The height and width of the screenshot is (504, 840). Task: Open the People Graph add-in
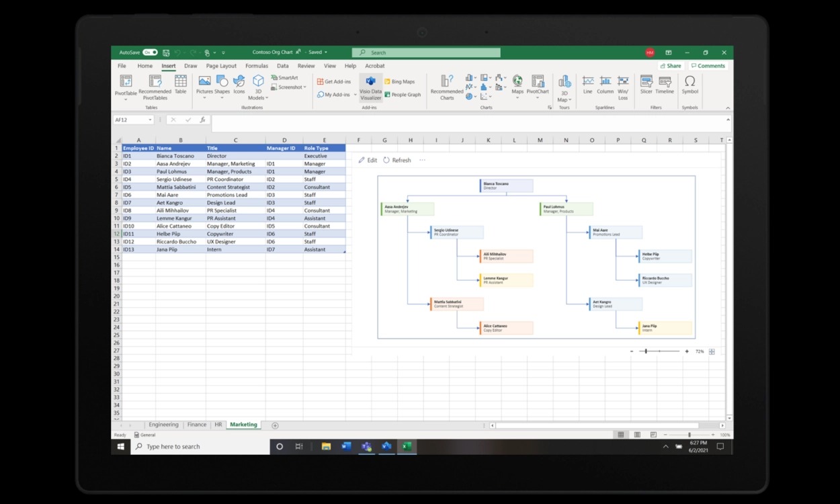(x=403, y=95)
